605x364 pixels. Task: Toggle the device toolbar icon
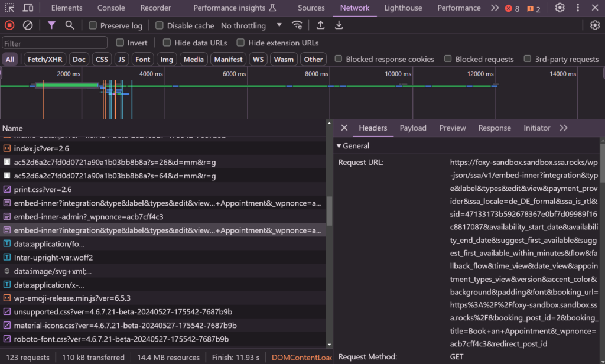click(x=28, y=8)
